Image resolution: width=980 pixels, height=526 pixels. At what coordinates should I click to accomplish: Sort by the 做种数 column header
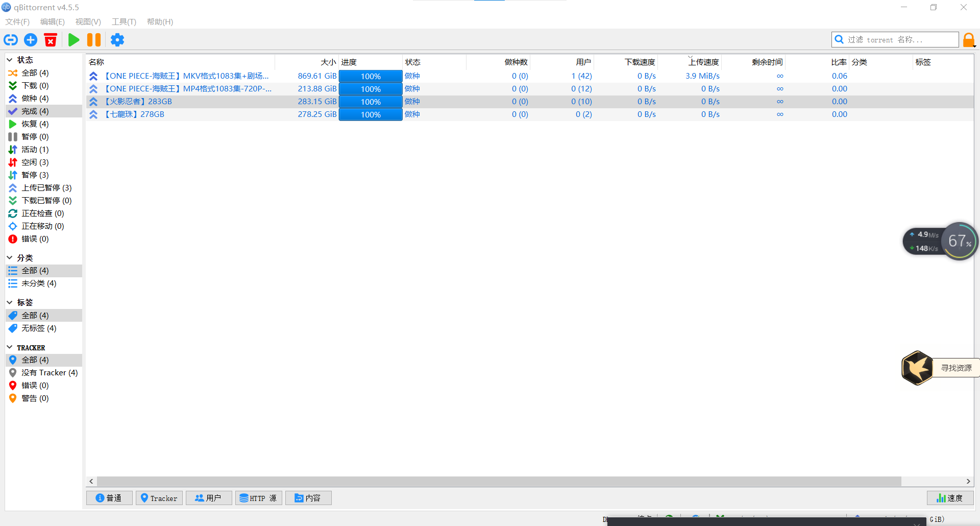(x=498, y=62)
